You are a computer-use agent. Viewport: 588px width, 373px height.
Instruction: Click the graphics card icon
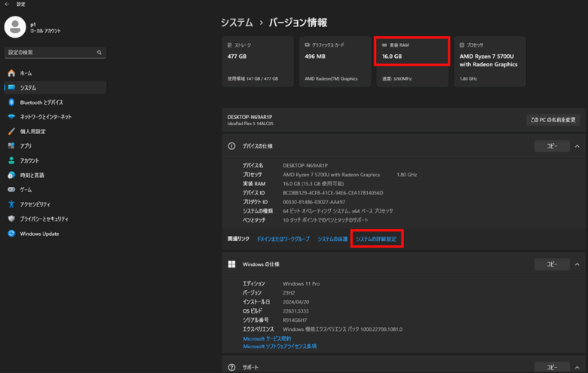307,45
